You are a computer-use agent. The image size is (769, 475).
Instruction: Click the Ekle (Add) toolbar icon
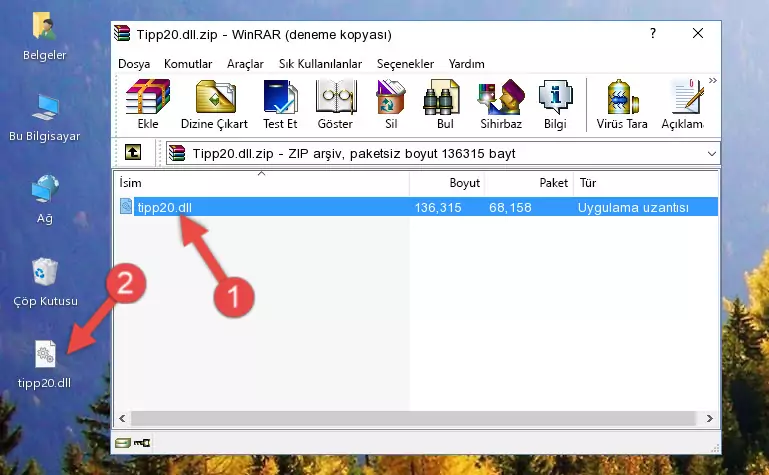148,104
